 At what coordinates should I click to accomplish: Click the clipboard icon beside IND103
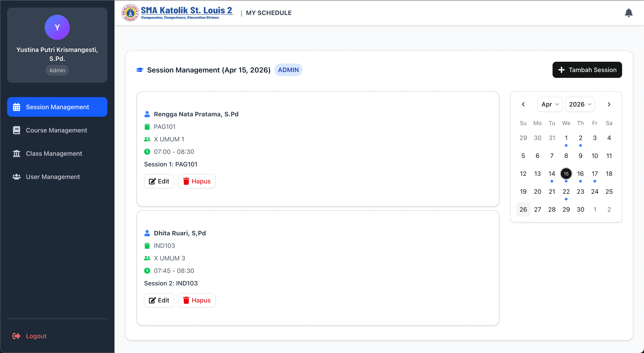coord(147,246)
